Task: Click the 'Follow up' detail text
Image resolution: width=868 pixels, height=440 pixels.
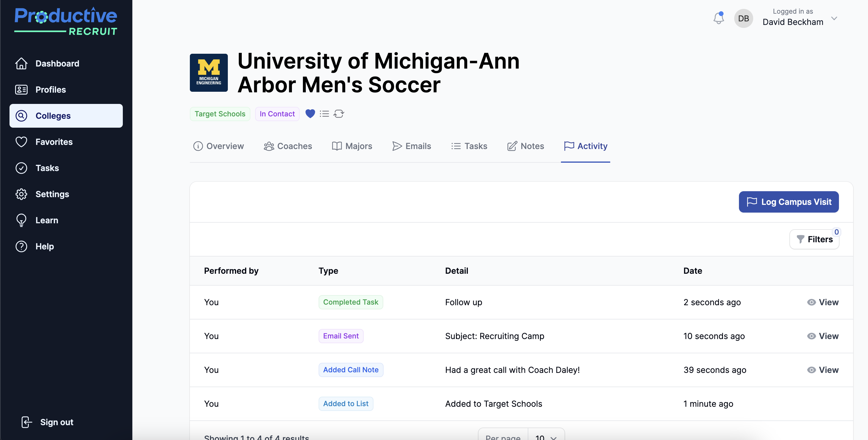Action: pyautogui.click(x=463, y=303)
